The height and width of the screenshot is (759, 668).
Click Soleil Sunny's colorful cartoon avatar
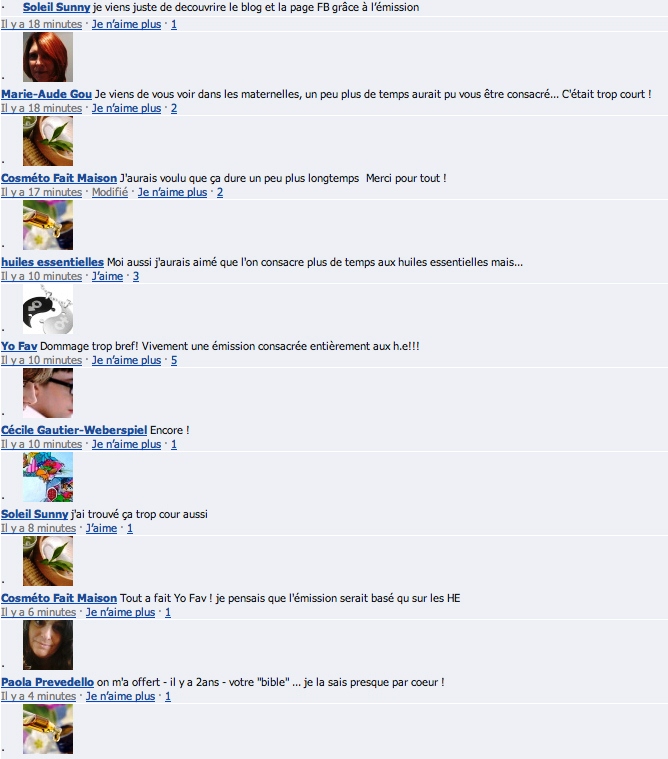coord(48,477)
